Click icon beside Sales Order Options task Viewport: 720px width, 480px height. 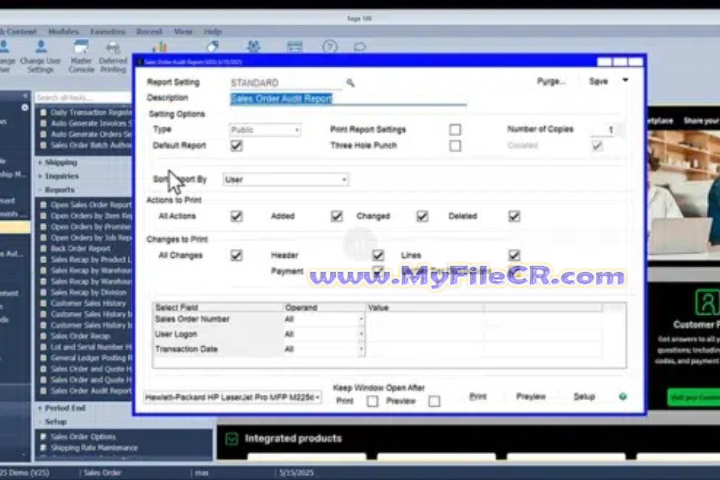pos(43,436)
